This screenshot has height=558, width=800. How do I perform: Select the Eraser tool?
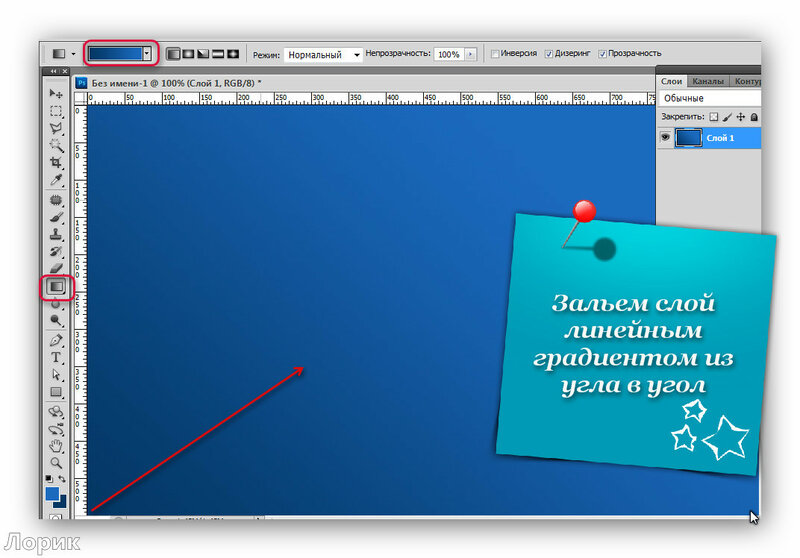56,268
